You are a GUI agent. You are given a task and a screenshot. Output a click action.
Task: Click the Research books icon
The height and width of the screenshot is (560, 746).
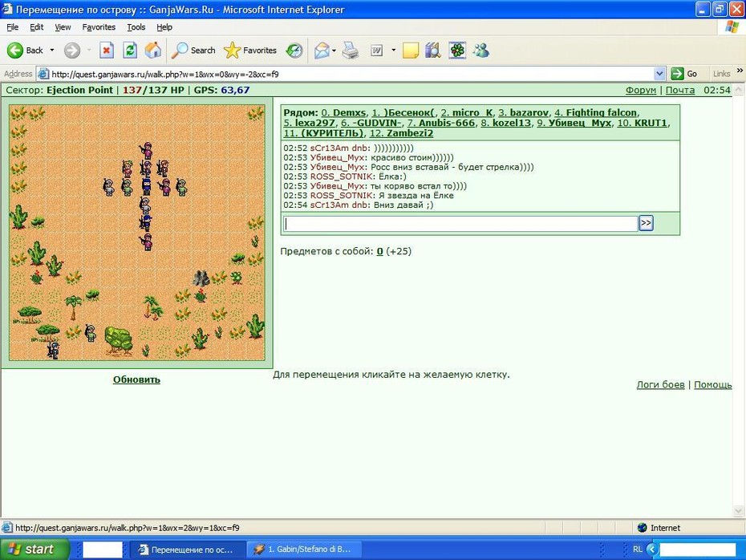pyautogui.click(x=433, y=50)
